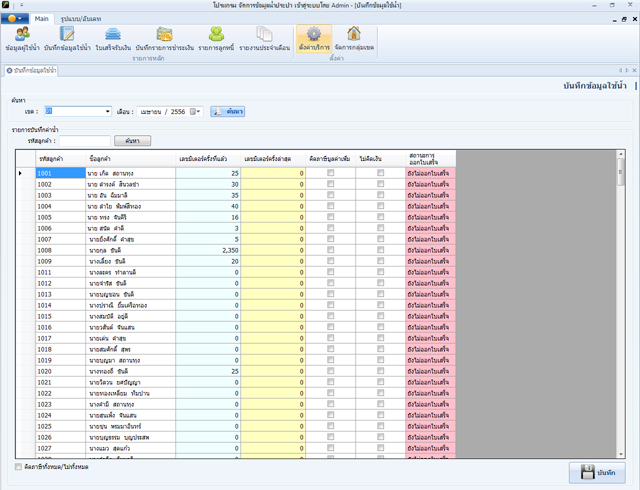Close the บันทึกข้อมูลใช้น้ำ document tab via its x icon
Image resolution: width=640 pixels, height=490 pixels.
9,71
